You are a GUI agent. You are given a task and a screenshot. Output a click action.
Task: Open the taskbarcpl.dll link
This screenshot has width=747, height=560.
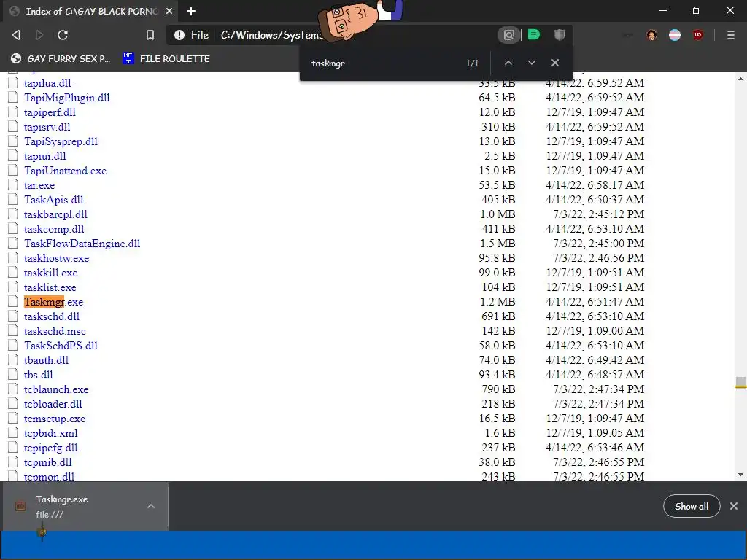55,214
